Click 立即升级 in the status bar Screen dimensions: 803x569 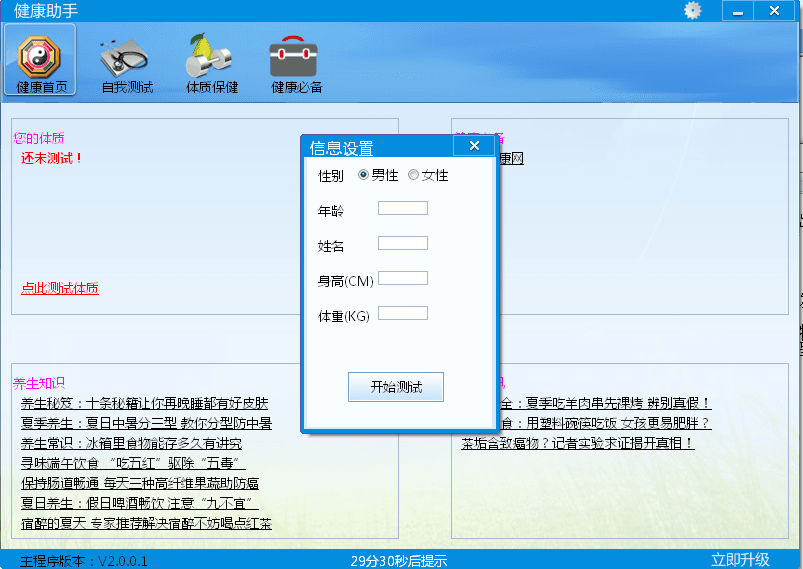(x=740, y=560)
